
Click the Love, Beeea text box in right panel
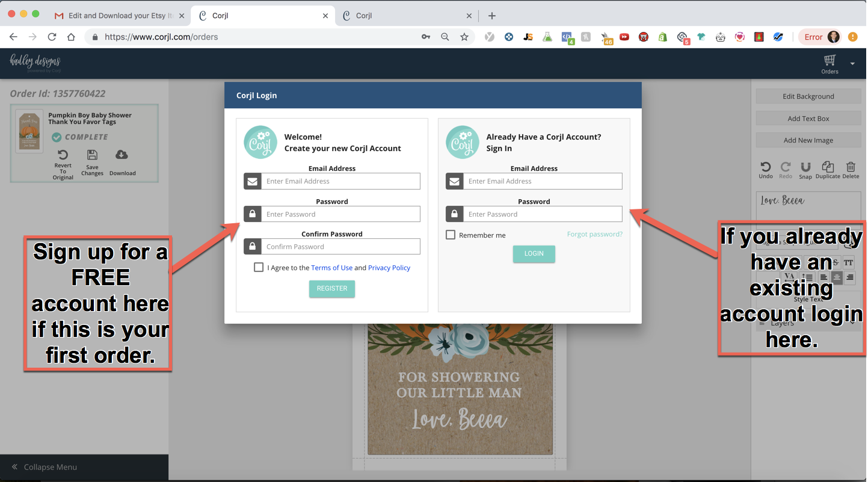click(808, 205)
